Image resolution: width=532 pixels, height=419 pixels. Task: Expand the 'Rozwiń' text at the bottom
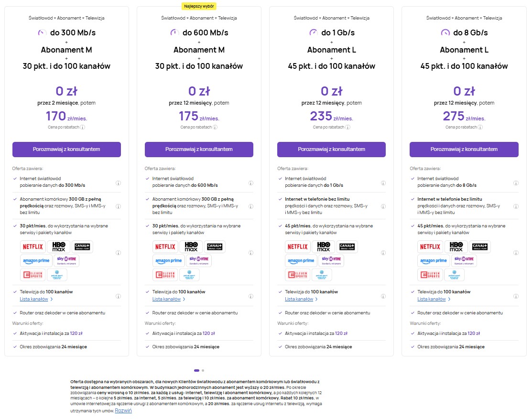click(x=123, y=410)
